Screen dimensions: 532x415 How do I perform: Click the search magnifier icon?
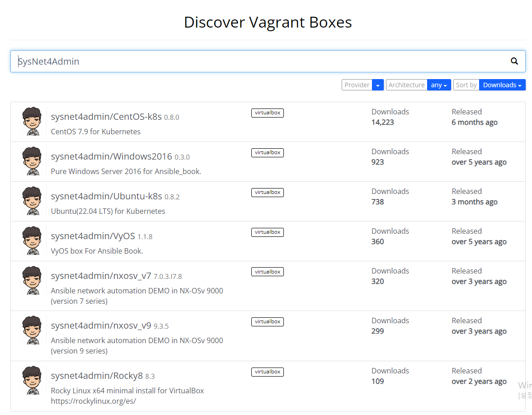pos(514,61)
